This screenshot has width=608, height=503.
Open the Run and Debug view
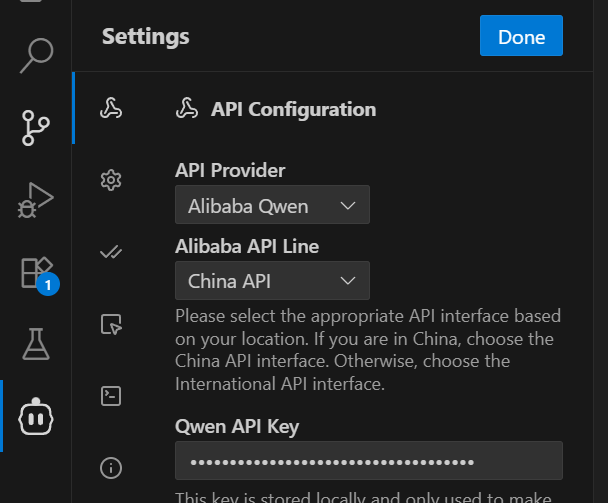pyautogui.click(x=36, y=200)
